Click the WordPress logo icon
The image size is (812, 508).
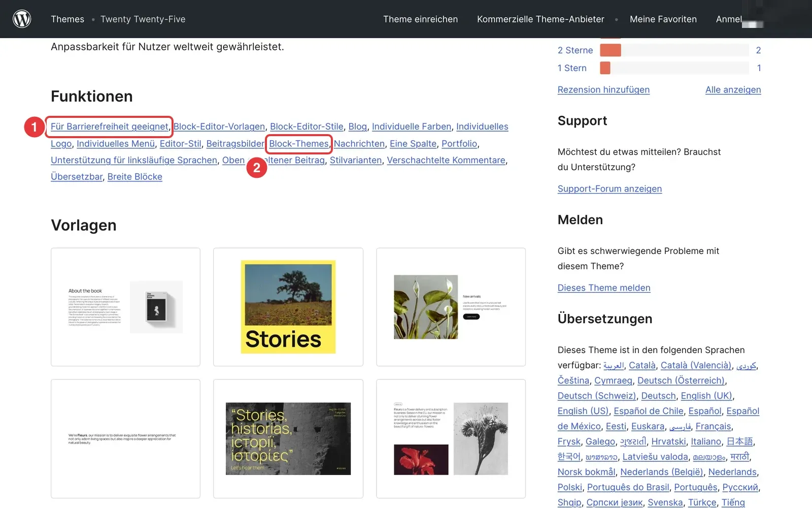click(22, 19)
